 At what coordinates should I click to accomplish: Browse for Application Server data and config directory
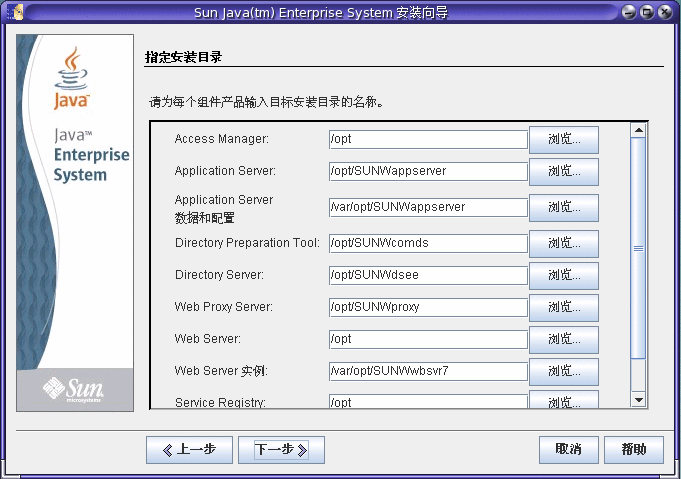pyautogui.click(x=564, y=208)
